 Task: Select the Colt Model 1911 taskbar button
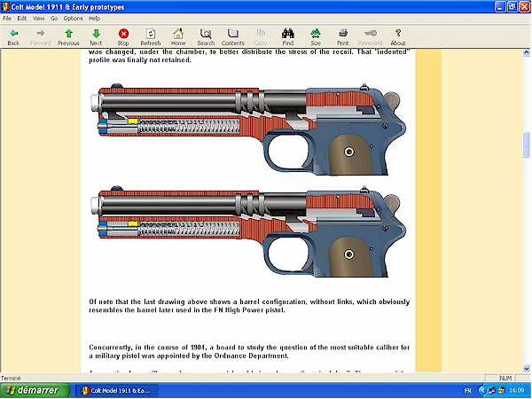coord(117,390)
